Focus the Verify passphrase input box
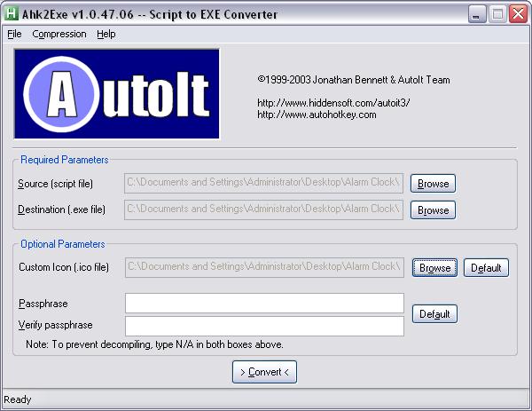The width and height of the screenshot is (532, 411). pos(264,326)
